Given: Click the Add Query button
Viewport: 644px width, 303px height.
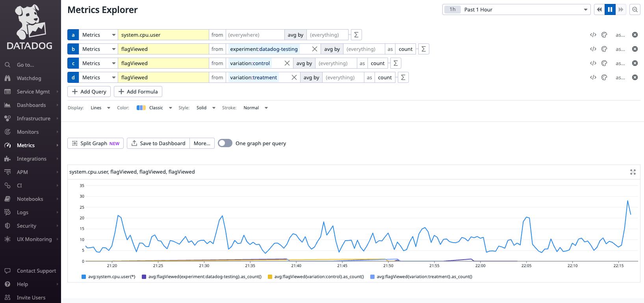Looking at the screenshot, I should click(89, 92).
